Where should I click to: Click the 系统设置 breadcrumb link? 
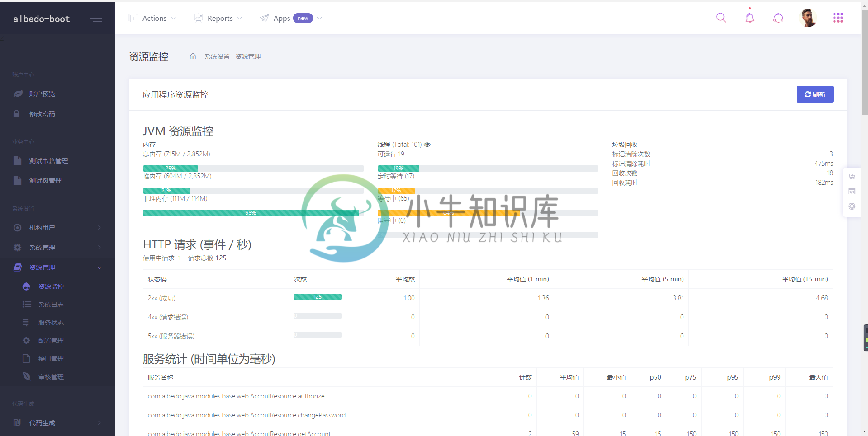217,56
